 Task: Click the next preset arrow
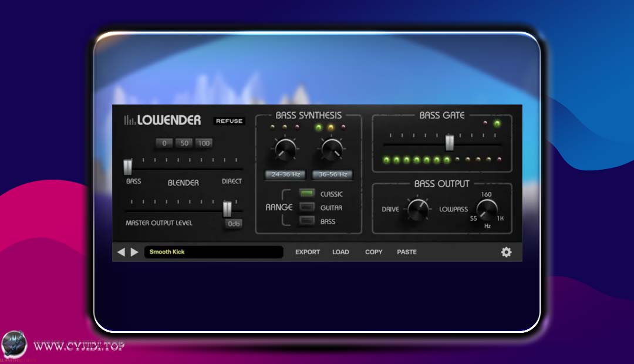(x=134, y=252)
